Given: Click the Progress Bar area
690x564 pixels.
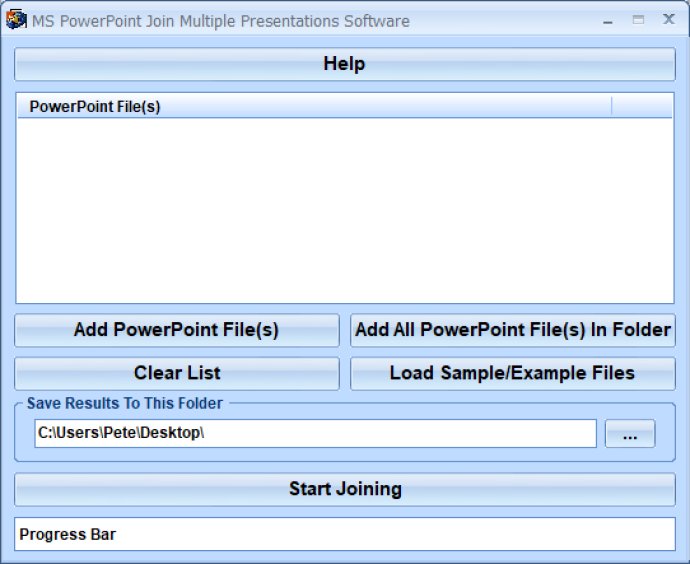Looking at the screenshot, I should [345, 534].
